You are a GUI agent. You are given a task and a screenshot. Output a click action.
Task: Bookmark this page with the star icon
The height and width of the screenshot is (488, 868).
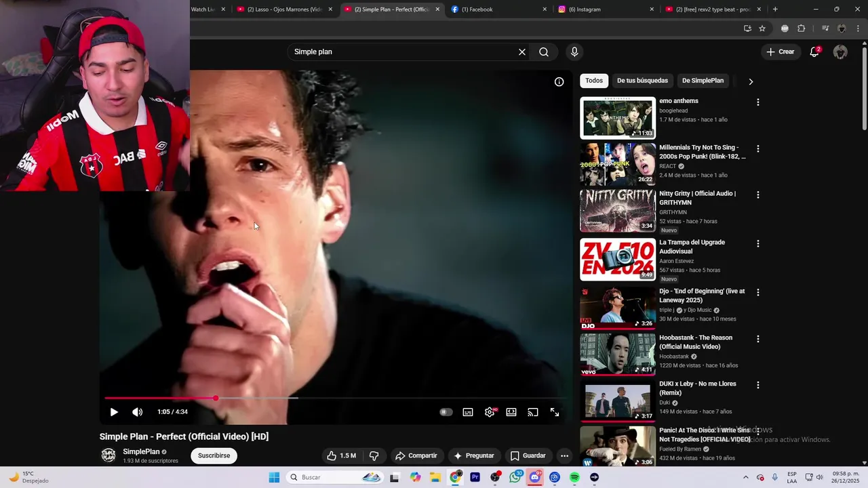coord(762,28)
